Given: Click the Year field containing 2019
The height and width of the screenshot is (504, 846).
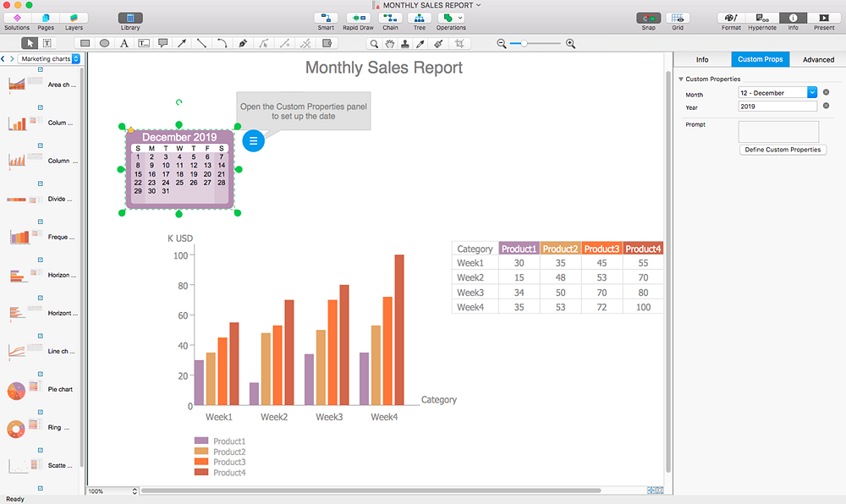Looking at the screenshot, I should coord(777,107).
